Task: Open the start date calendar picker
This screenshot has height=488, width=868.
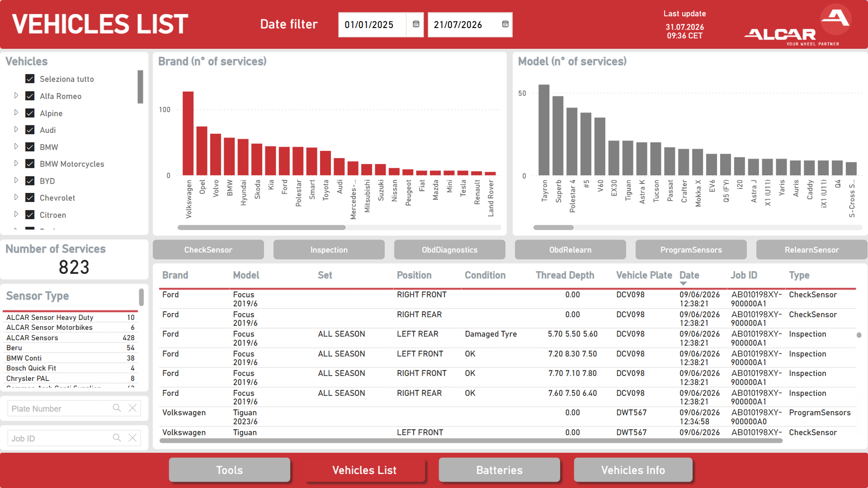Action: click(416, 24)
